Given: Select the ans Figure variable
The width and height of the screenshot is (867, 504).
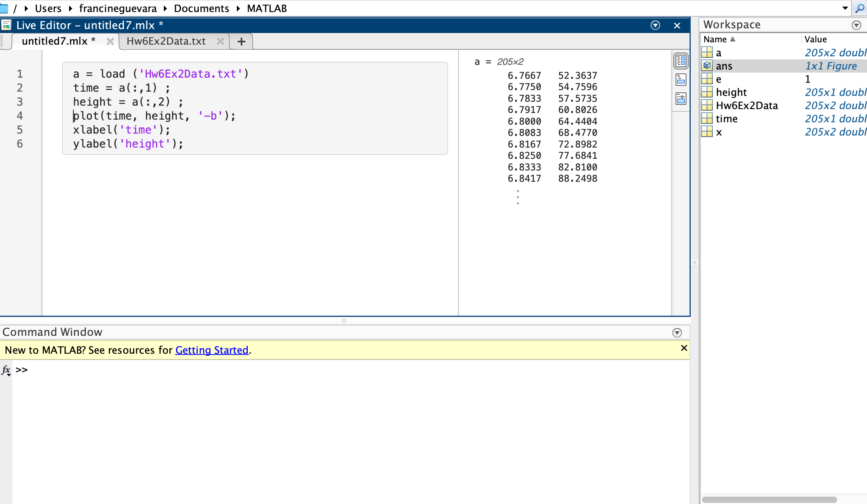Looking at the screenshot, I should point(724,66).
